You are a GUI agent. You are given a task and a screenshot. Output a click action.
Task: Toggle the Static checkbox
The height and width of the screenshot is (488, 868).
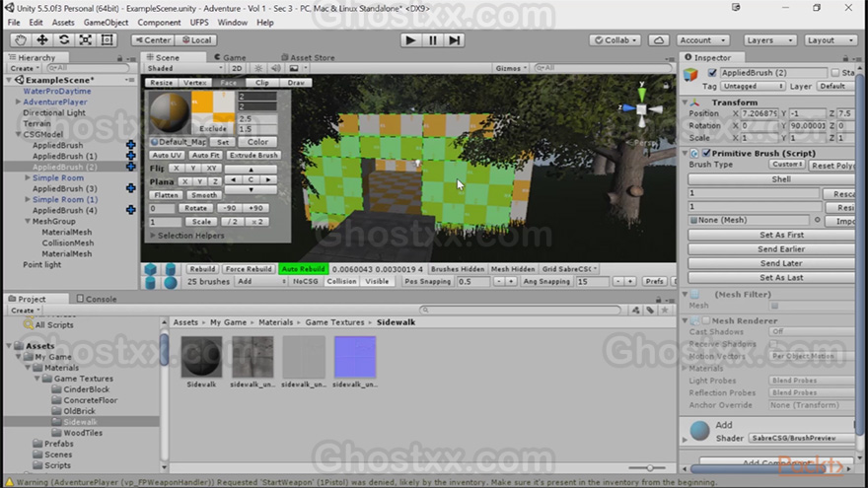pos(834,73)
